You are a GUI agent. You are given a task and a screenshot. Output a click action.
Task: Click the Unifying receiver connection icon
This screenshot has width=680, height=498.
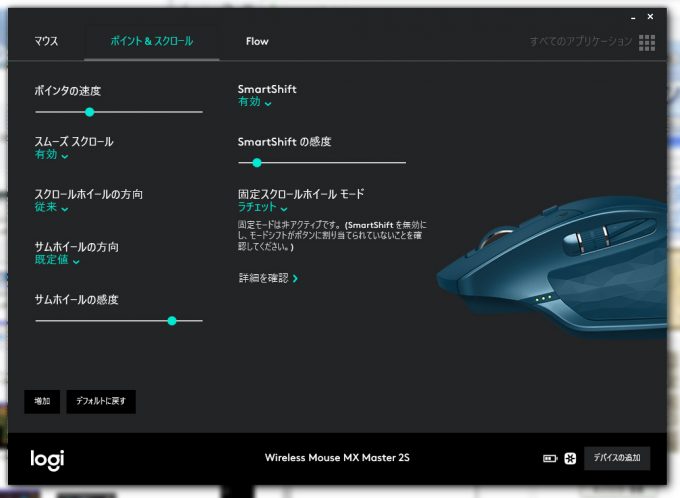[x=570, y=458]
